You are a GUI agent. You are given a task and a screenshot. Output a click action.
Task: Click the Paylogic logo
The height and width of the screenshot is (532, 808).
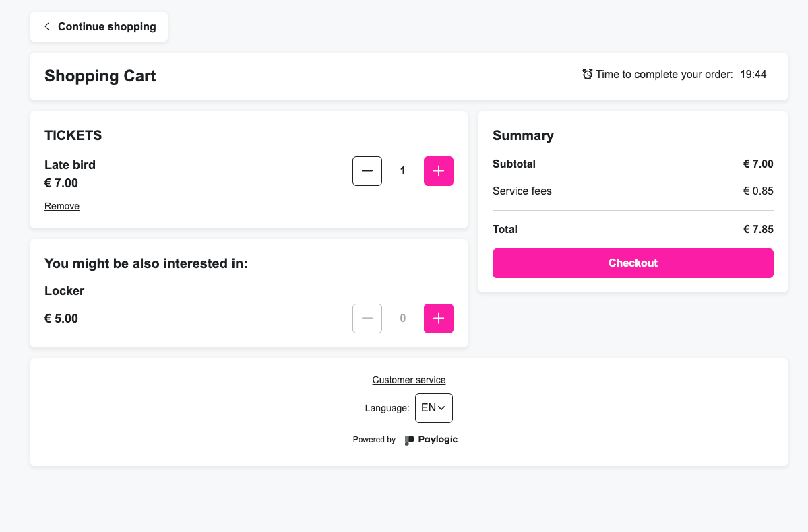[x=431, y=440]
